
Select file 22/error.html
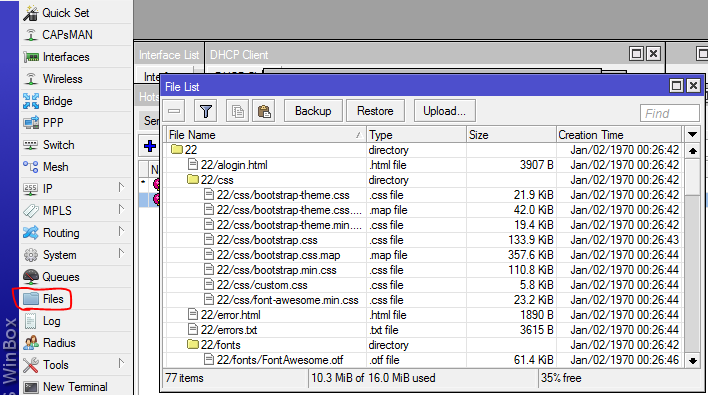[x=424, y=315]
